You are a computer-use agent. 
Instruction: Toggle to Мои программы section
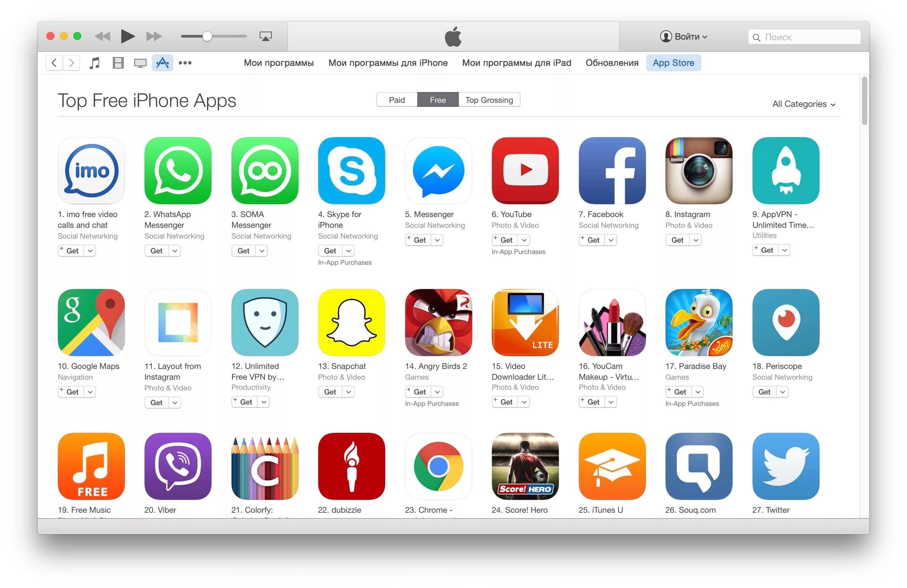278,63
